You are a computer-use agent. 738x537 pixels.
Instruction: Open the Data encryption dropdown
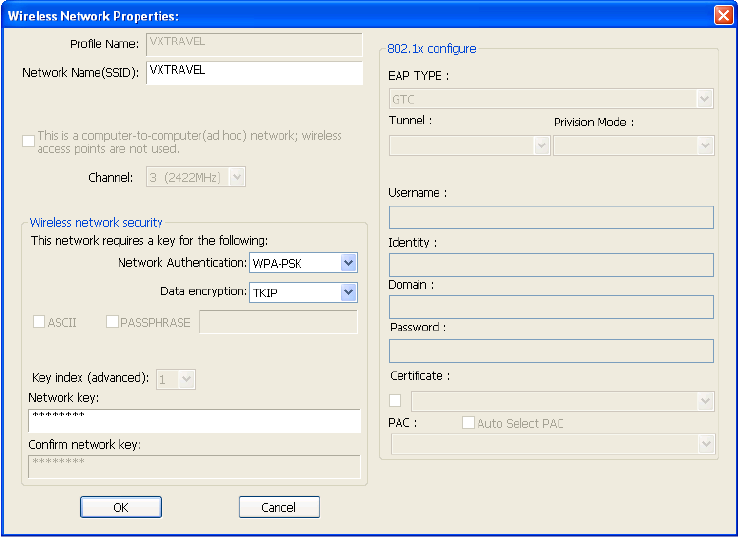click(x=348, y=293)
